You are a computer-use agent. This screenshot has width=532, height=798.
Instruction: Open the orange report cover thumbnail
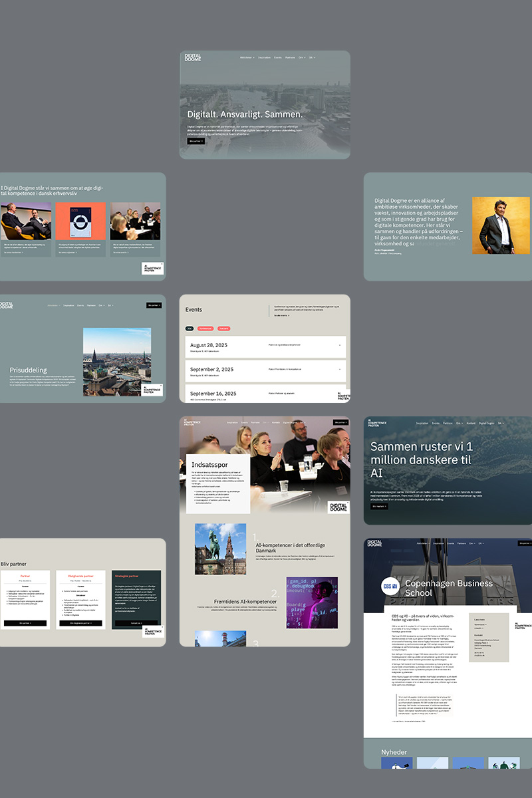coord(80,221)
